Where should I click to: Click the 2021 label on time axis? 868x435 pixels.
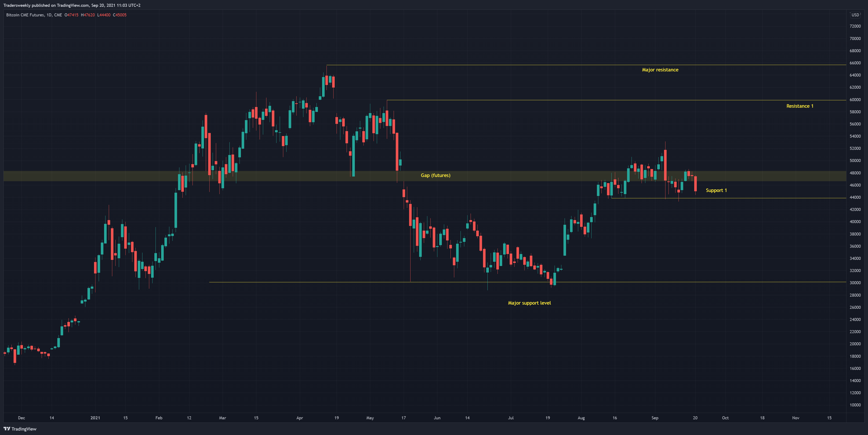[x=95, y=418]
